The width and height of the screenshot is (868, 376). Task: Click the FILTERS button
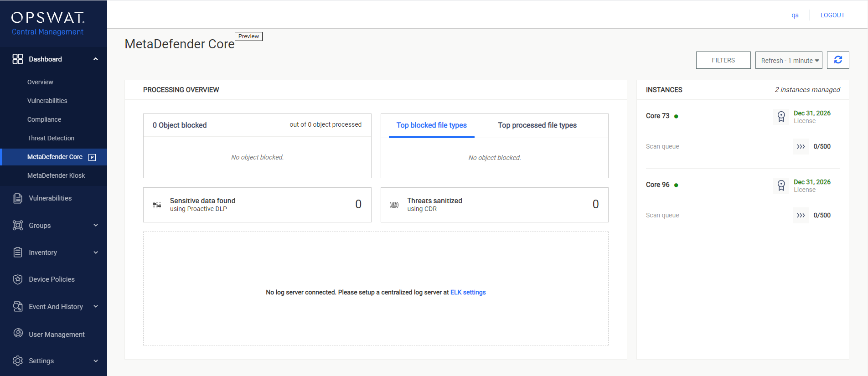click(x=723, y=60)
